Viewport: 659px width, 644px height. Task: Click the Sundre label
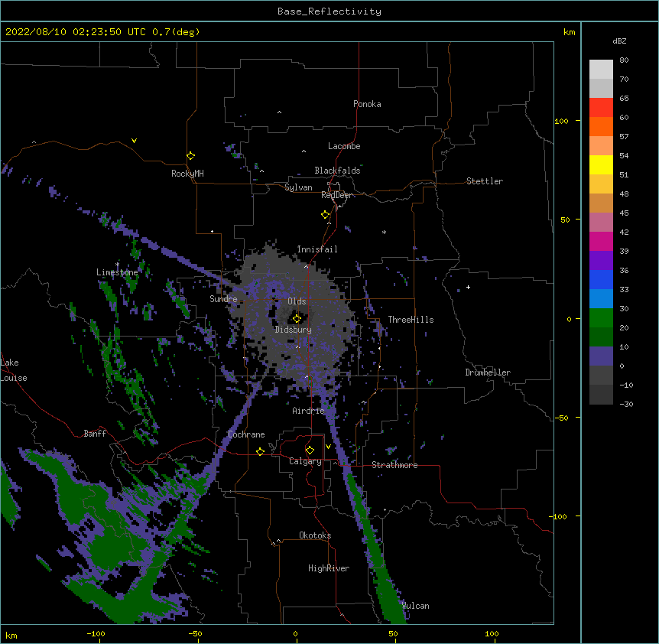pos(223,299)
